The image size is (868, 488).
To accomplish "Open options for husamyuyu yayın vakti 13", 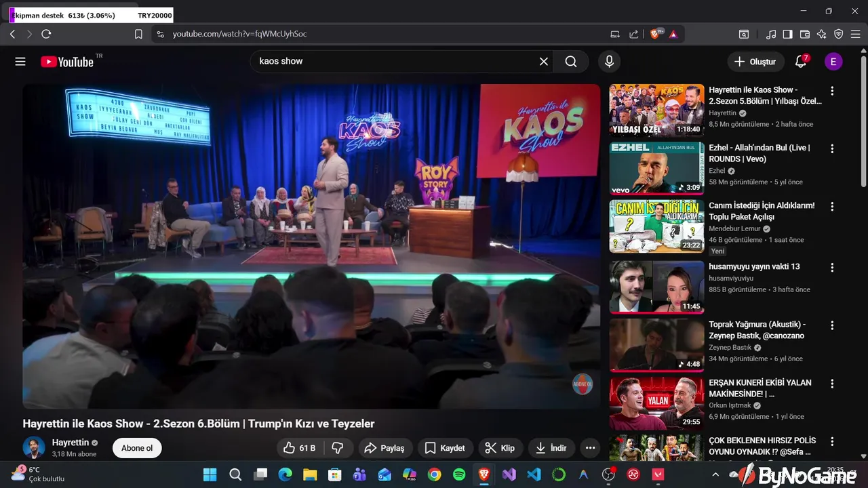I will tap(832, 268).
